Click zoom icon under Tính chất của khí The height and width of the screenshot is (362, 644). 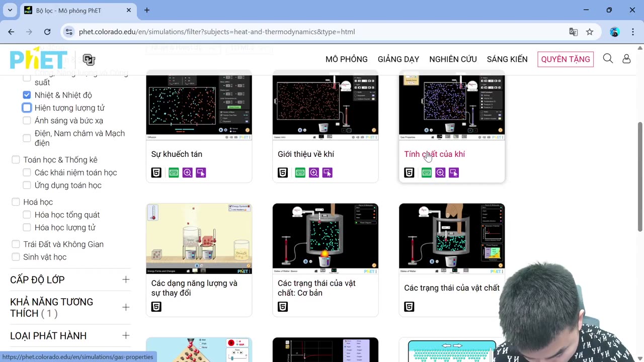(440, 172)
